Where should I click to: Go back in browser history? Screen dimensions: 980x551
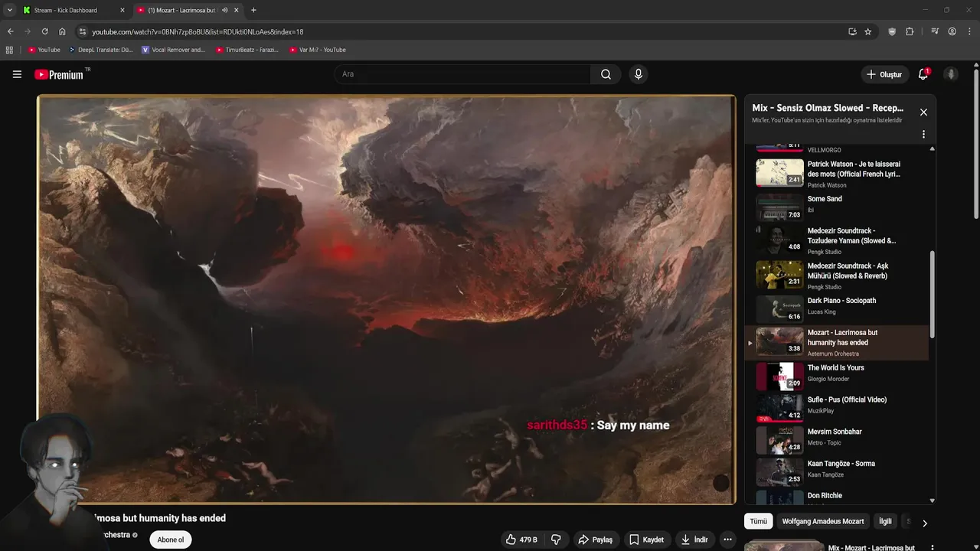(x=10, y=31)
